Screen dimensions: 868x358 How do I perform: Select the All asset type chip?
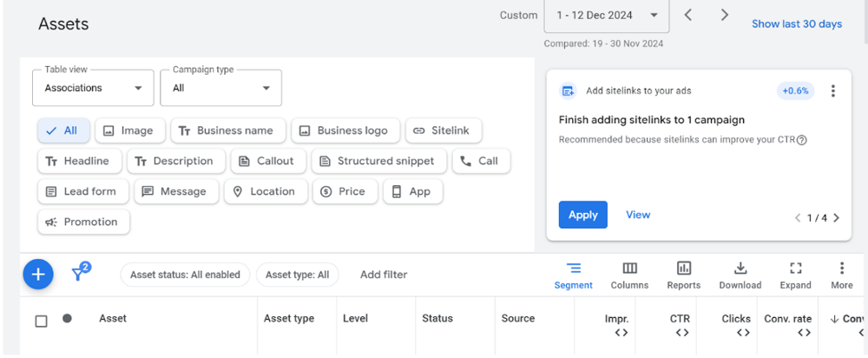click(63, 131)
